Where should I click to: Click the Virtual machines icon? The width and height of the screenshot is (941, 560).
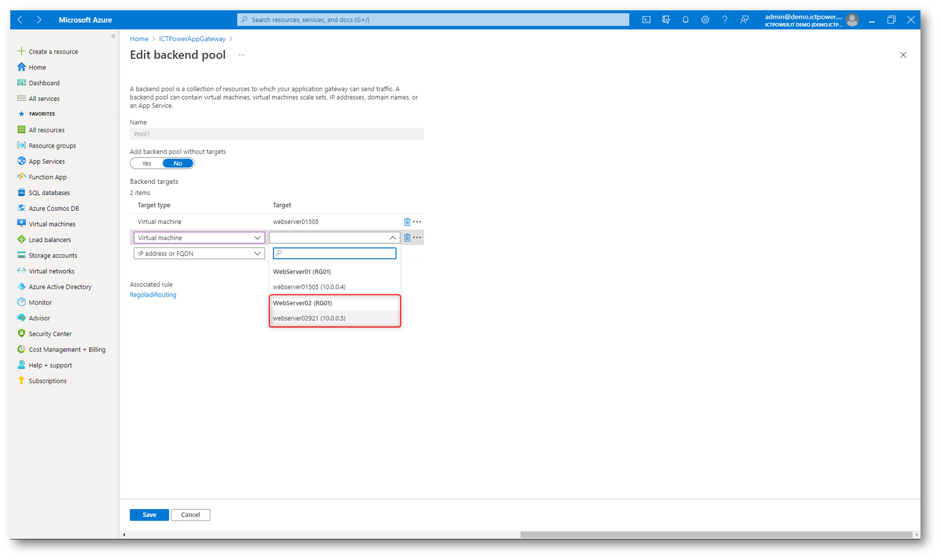click(21, 224)
